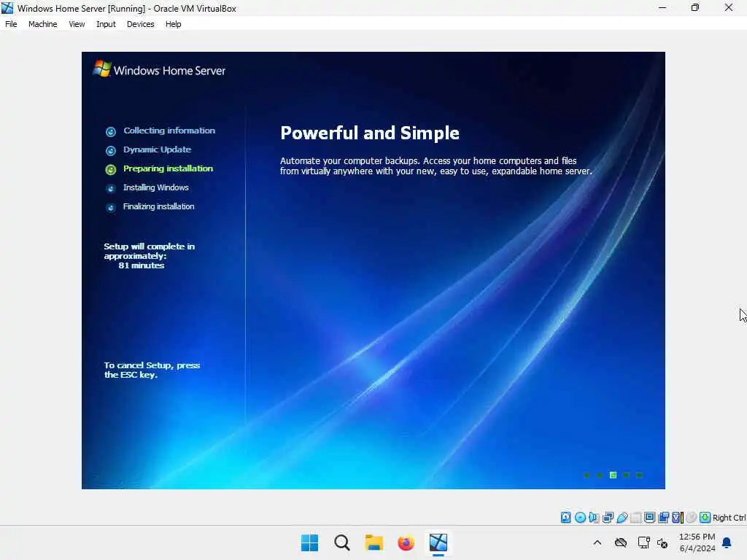Click the 81 minutes estimate text
The height and width of the screenshot is (560, 747).
(142, 265)
